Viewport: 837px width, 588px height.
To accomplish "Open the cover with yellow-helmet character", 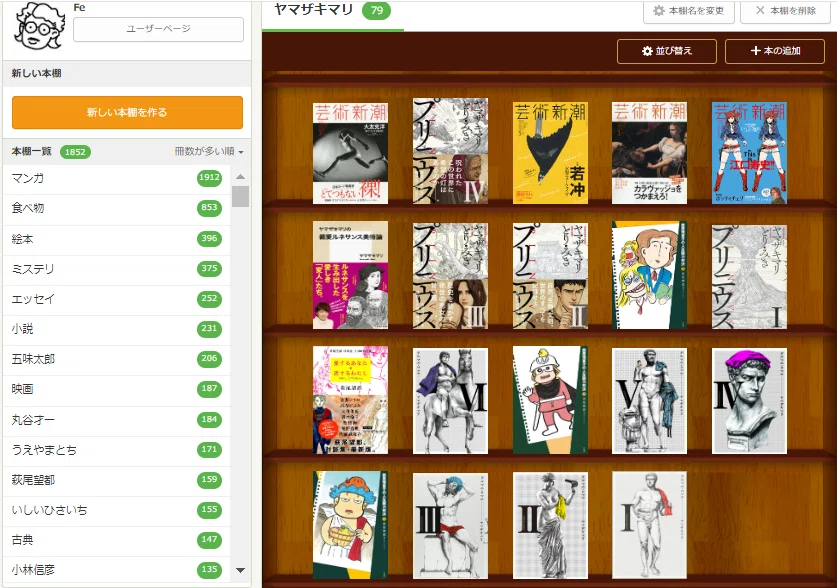I will pyautogui.click(x=550, y=400).
